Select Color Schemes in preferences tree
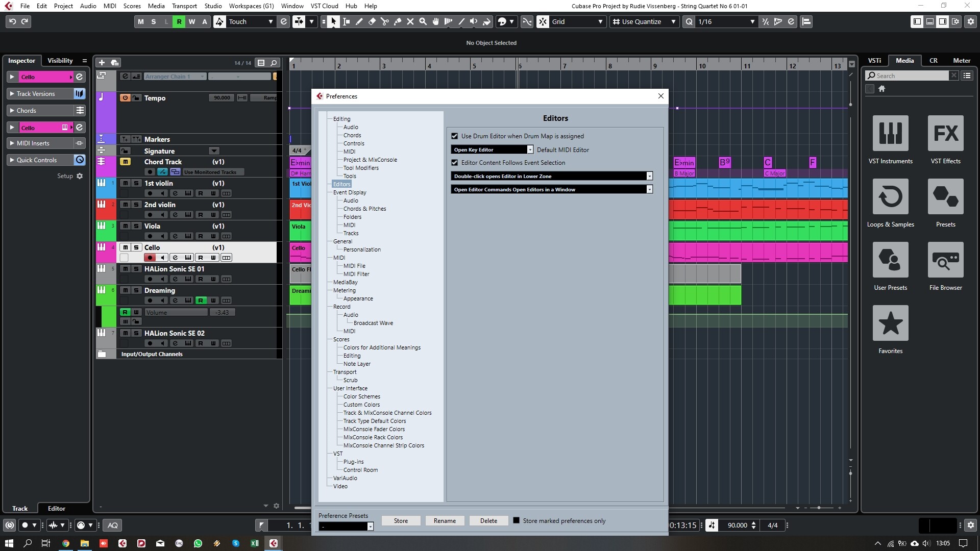 pos(361,396)
